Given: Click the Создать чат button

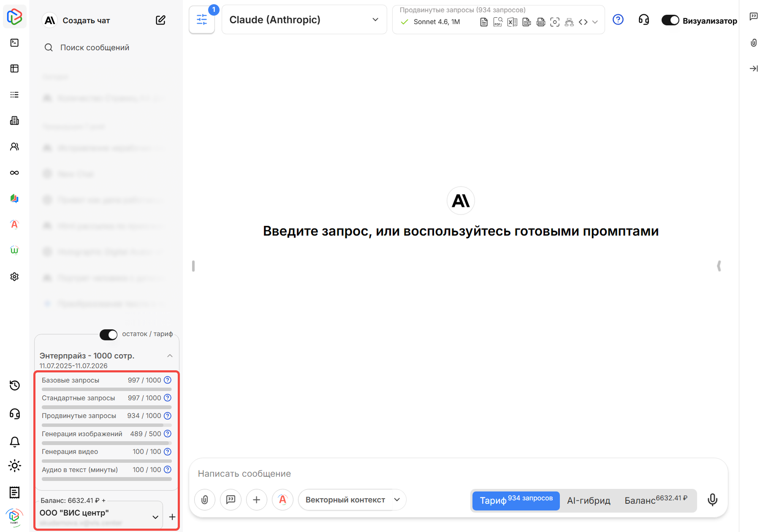Looking at the screenshot, I should point(86,21).
